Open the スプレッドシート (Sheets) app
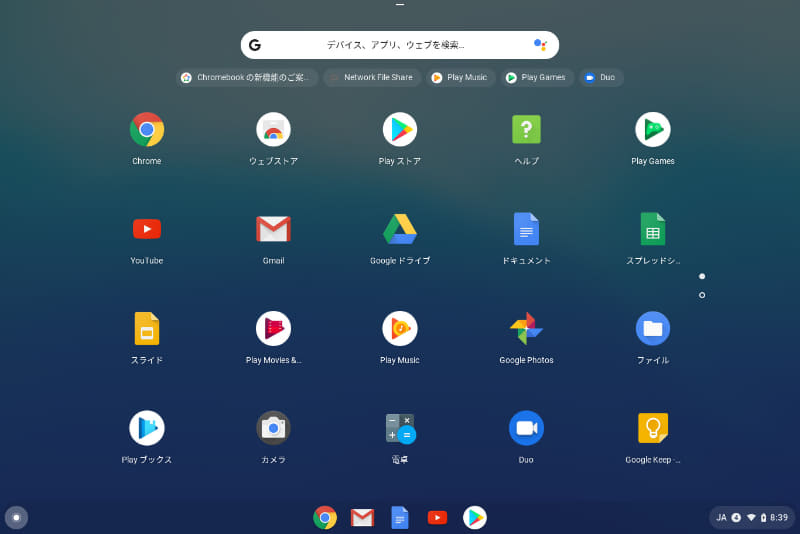800x534 pixels. click(653, 229)
